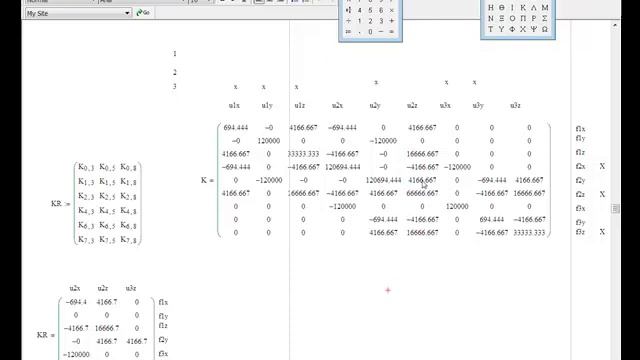Viewport: 640px width, 360px height.
Task: Click the row number 2 on the left
Action: pyautogui.click(x=175, y=72)
